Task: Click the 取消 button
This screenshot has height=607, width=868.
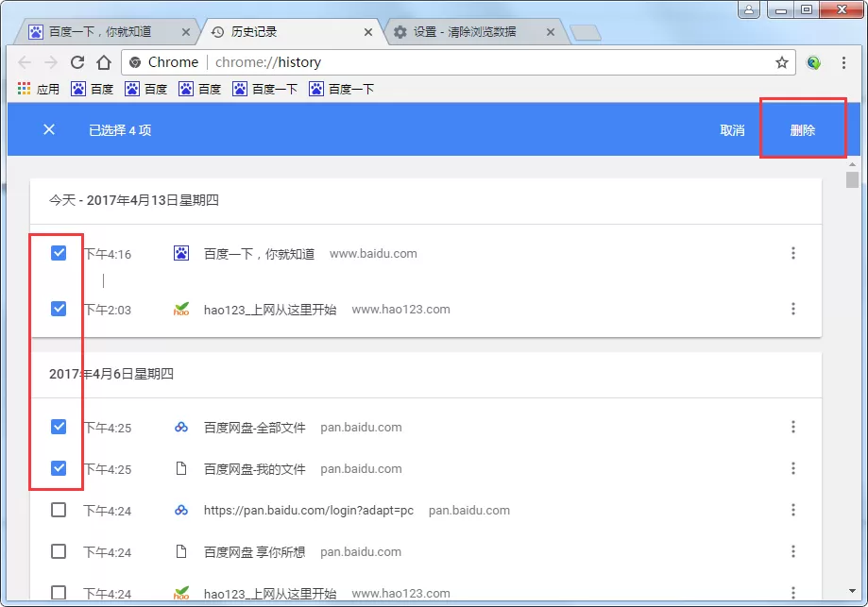Action: [x=732, y=130]
